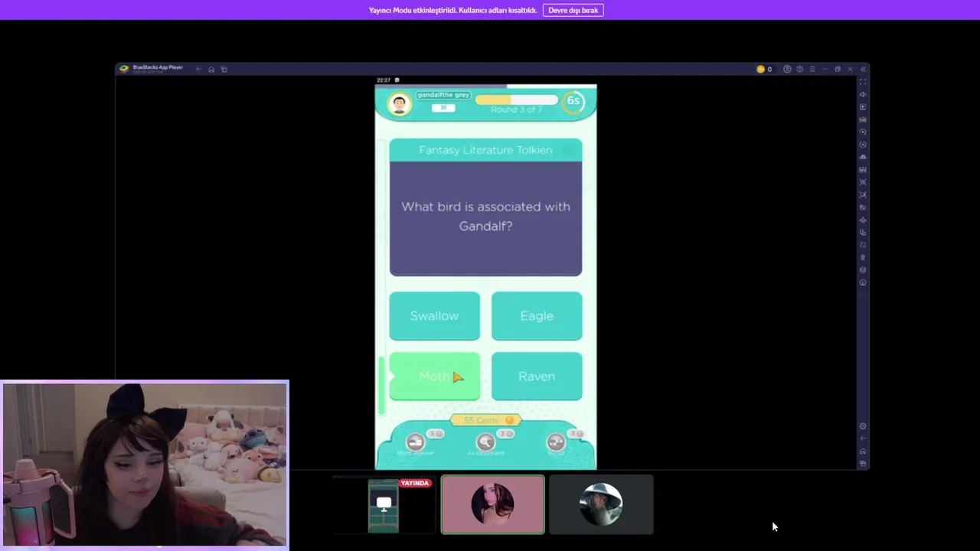Screen dimensions: 980x551
Task: Select the Swallow answer
Action: click(434, 316)
